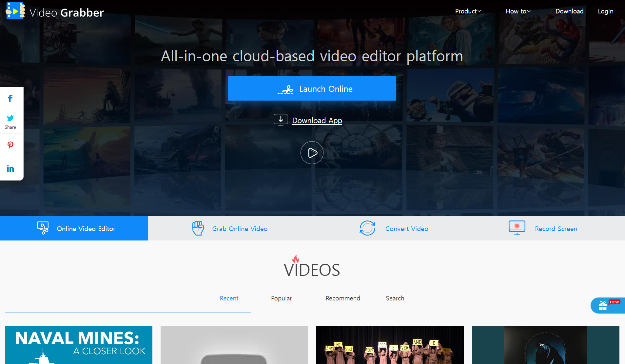Image resolution: width=625 pixels, height=364 pixels.
Task: Share on LinkedIn icon
Action: coord(10,169)
